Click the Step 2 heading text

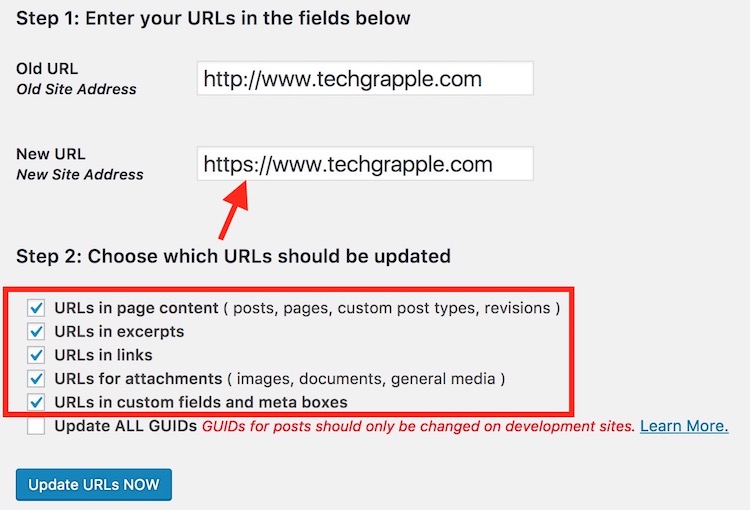click(233, 256)
